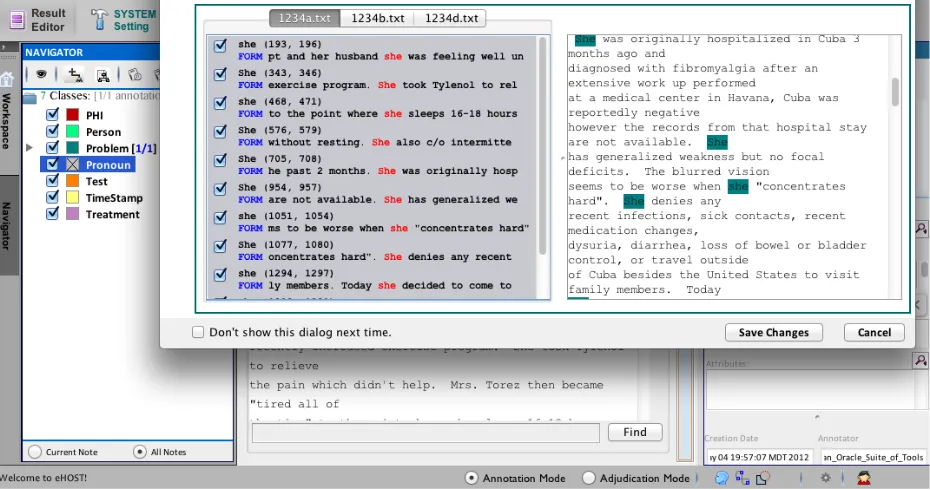Switch to Adjudication Mode

click(x=588, y=478)
